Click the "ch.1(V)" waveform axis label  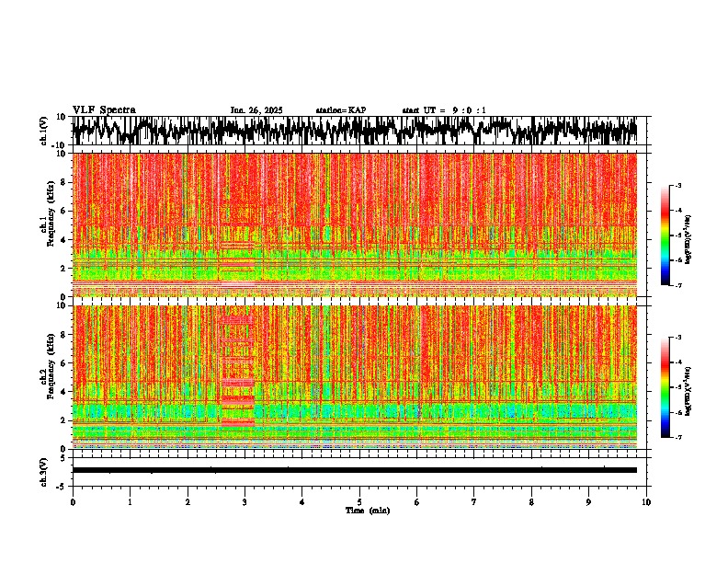pos(44,131)
